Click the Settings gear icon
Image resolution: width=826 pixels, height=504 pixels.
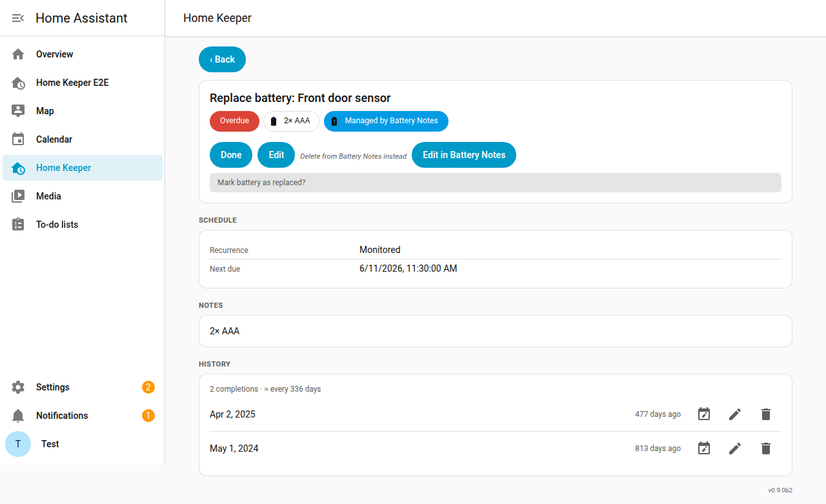click(18, 387)
